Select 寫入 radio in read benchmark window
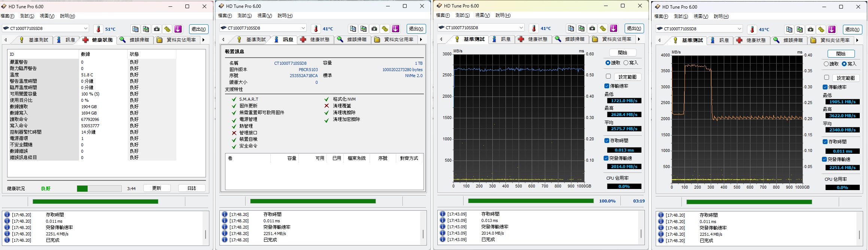Viewport: 868px width, 250px height. (x=626, y=63)
